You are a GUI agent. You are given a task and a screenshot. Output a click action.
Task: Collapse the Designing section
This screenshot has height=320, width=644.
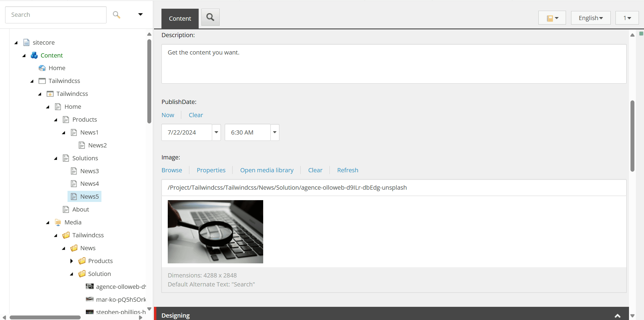click(x=617, y=316)
